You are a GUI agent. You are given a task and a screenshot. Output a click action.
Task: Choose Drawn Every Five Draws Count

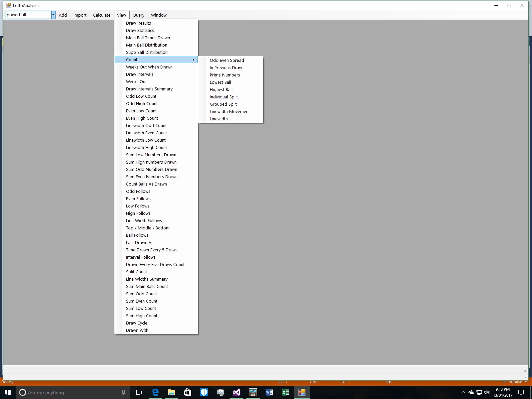tap(156, 264)
